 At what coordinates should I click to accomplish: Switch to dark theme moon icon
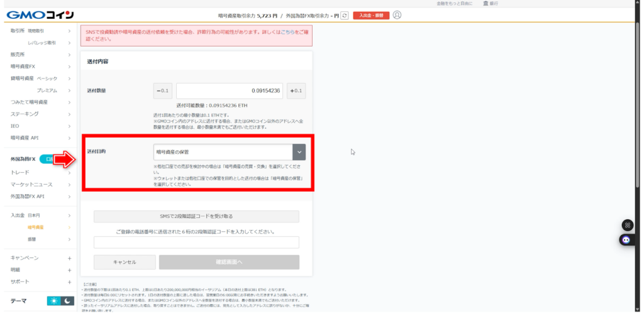click(x=68, y=301)
